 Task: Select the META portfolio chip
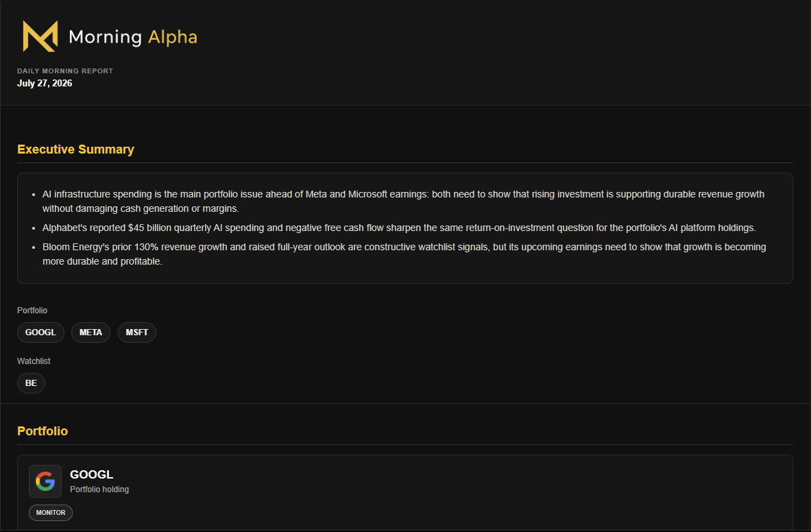coord(90,332)
